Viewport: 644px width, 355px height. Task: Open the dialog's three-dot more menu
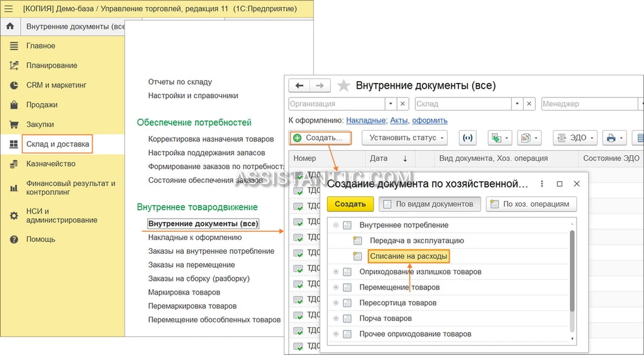click(542, 184)
